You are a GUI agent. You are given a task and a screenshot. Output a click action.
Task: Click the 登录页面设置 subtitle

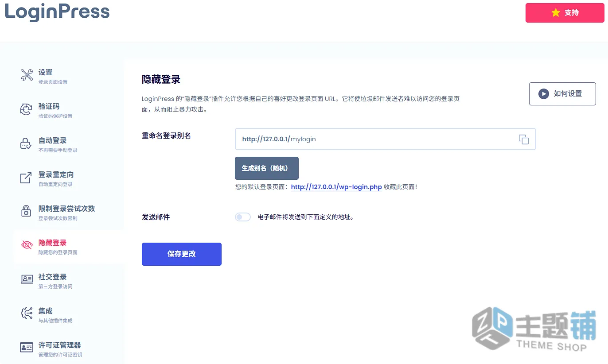tap(53, 82)
